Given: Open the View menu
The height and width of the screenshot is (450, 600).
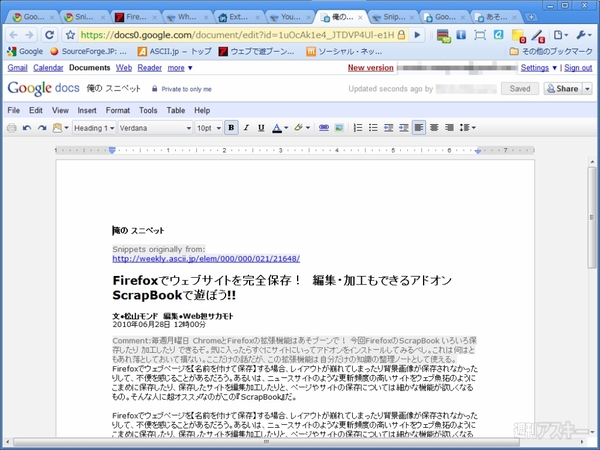Looking at the screenshot, I should pyautogui.click(x=60, y=111).
